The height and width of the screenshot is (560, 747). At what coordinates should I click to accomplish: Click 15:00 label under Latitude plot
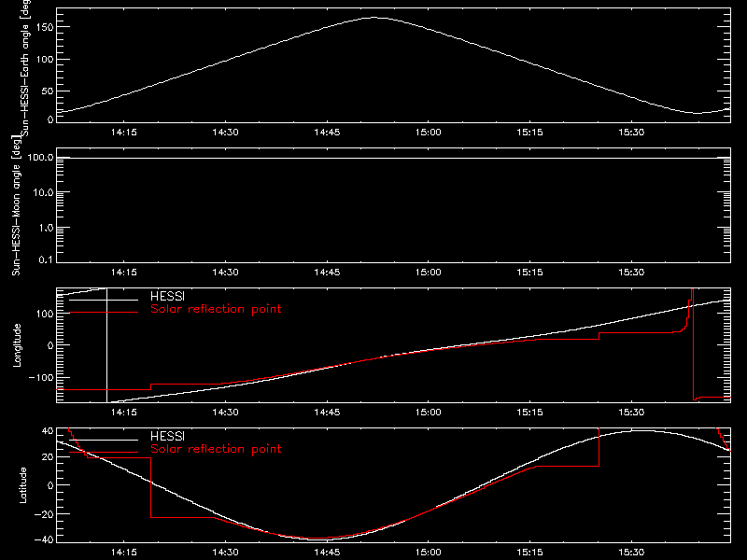pos(429,553)
